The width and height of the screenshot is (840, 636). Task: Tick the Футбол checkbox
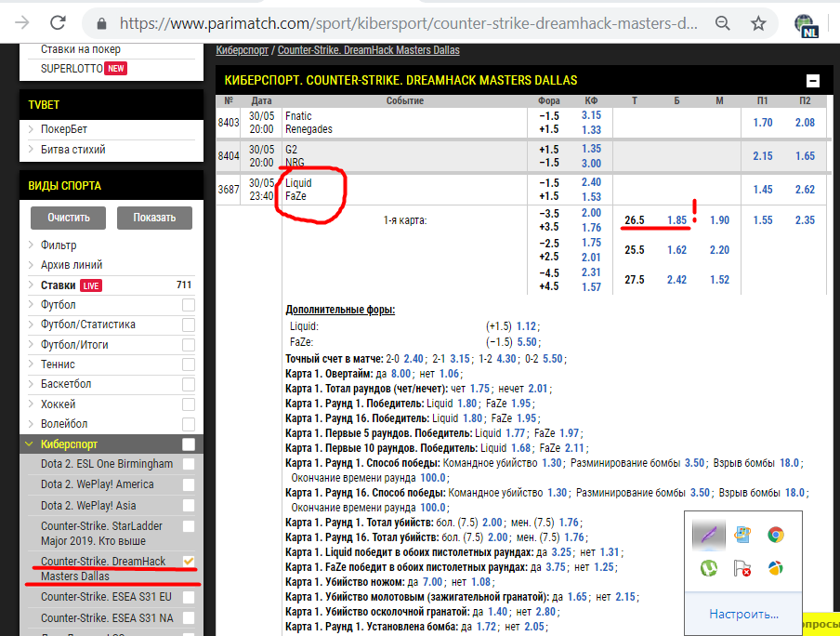coord(188,305)
